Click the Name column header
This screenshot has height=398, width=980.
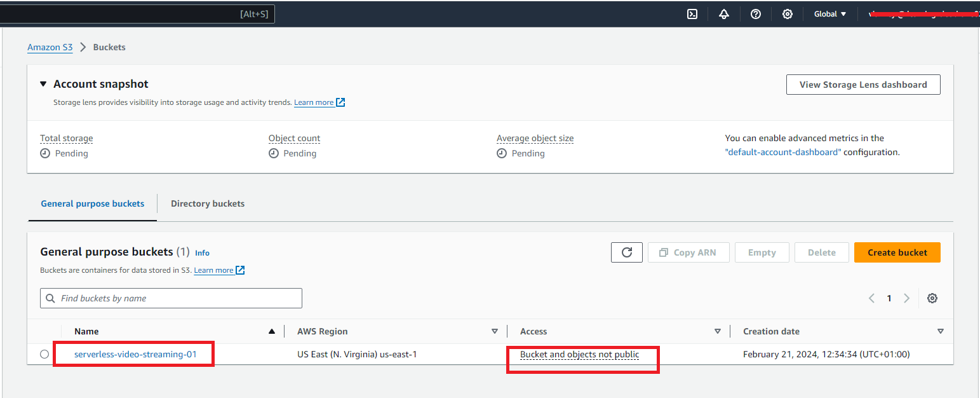point(86,331)
